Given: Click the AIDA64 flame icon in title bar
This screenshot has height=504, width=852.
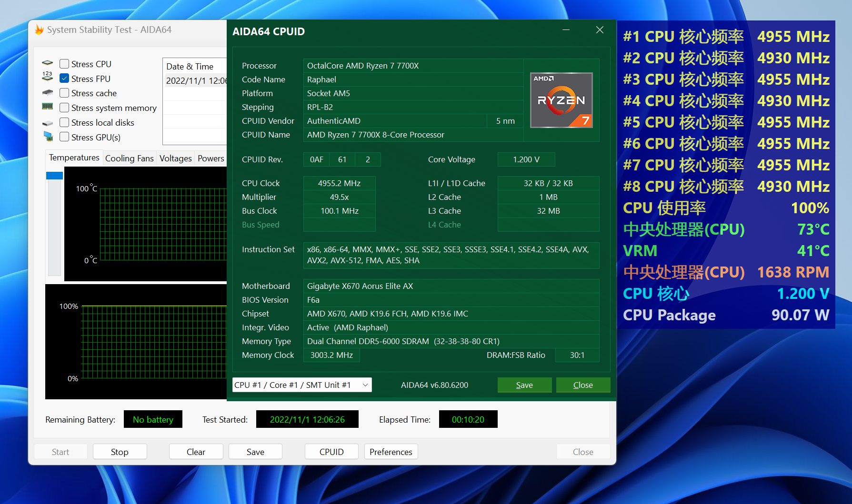Looking at the screenshot, I should click(39, 30).
